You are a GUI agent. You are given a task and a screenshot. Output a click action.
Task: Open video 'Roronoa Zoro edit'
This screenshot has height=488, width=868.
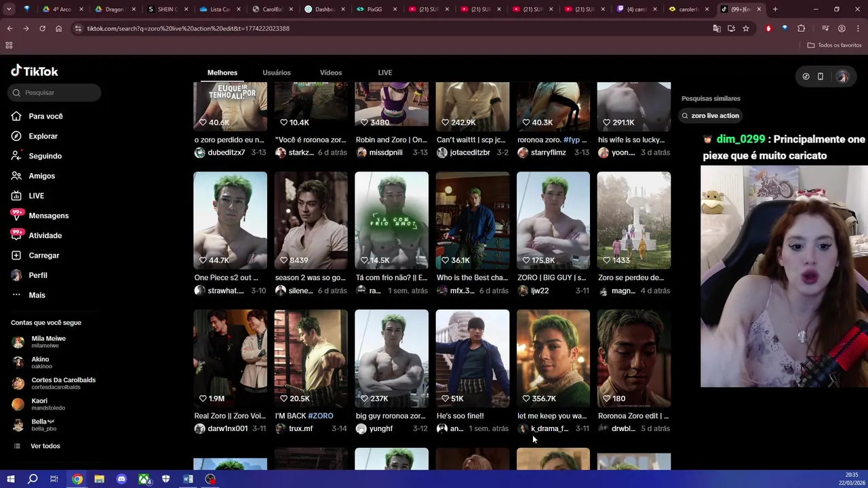pos(633,359)
